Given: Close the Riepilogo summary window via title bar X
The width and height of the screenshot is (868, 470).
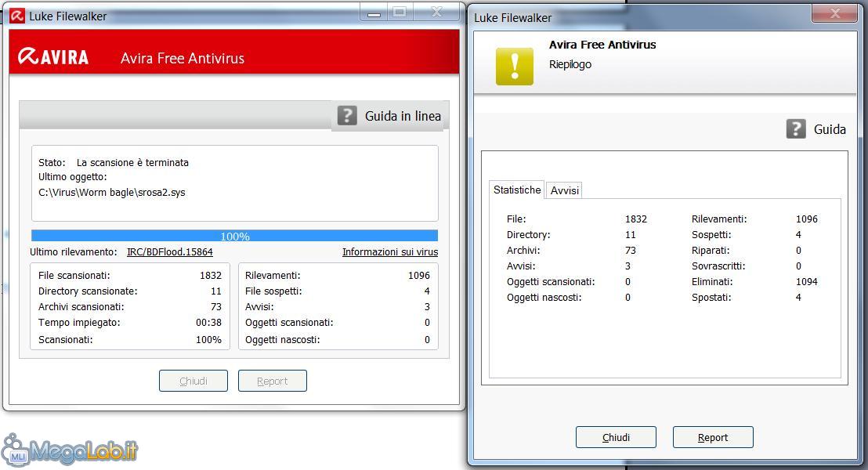Looking at the screenshot, I should [835, 13].
